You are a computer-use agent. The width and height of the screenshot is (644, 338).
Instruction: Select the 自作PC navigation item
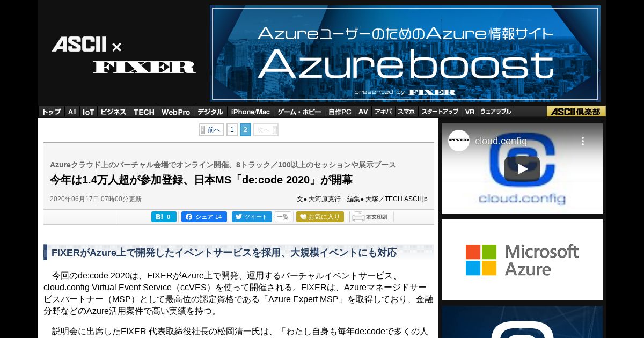coord(340,112)
